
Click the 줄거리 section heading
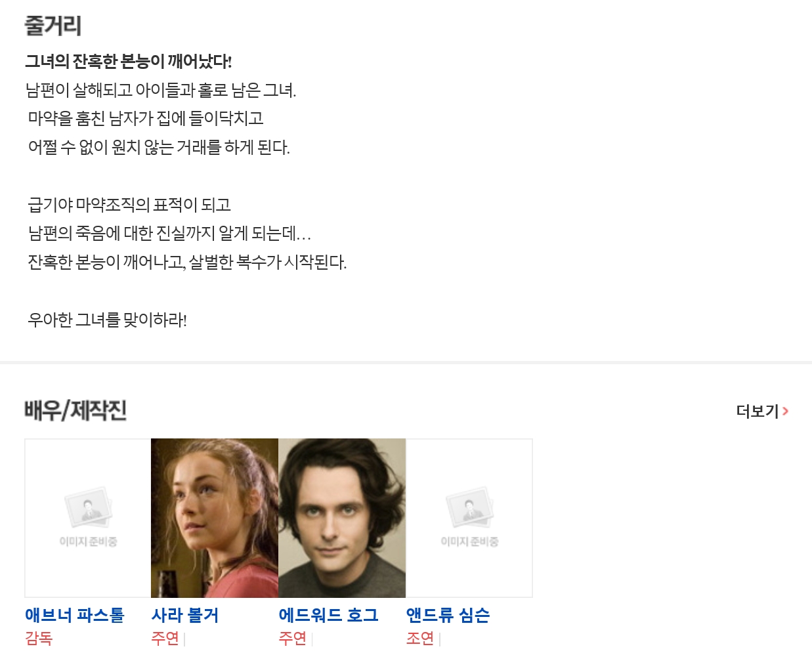pyautogui.click(x=53, y=26)
